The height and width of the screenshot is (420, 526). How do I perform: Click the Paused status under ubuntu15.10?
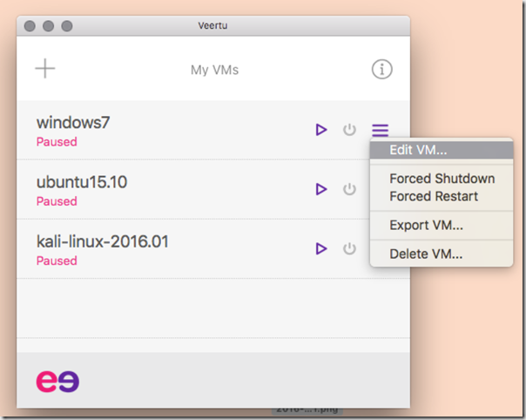(x=57, y=201)
